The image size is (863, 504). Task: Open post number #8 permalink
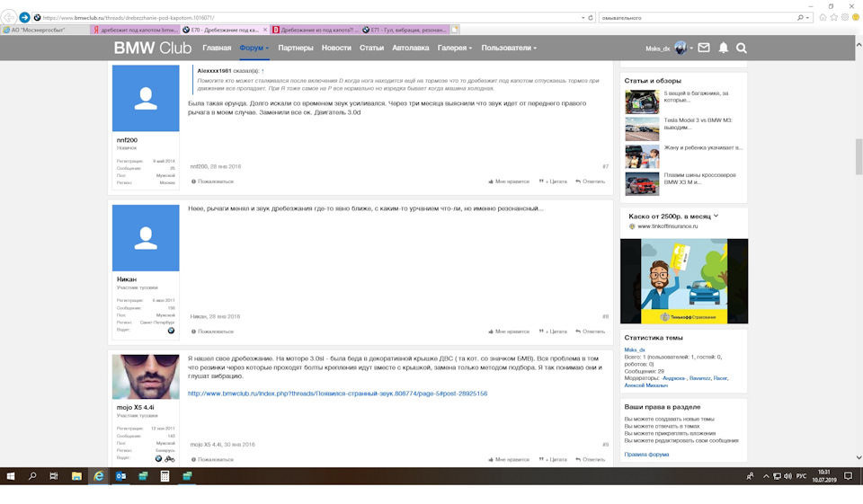[x=605, y=316]
